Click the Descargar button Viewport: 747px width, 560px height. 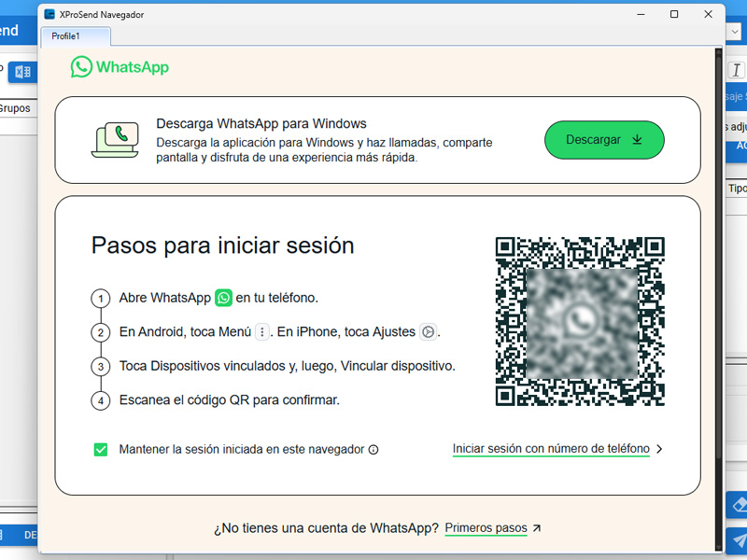(604, 140)
